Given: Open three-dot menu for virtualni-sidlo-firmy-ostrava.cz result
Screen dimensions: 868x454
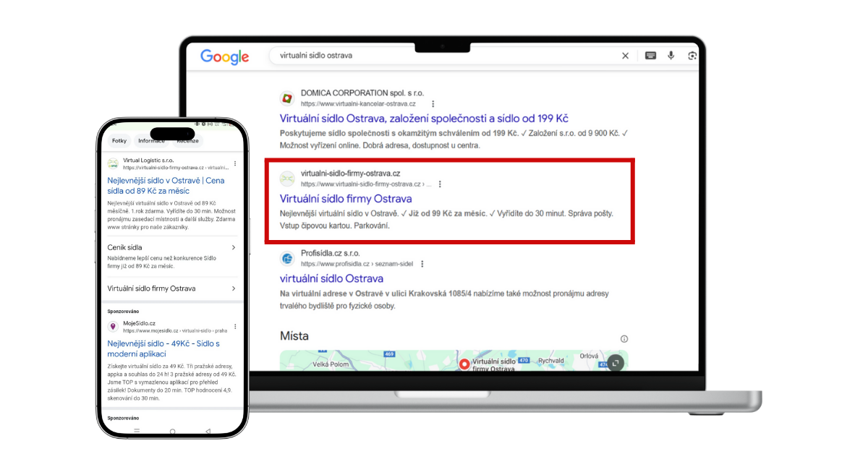Looking at the screenshot, I should (440, 184).
